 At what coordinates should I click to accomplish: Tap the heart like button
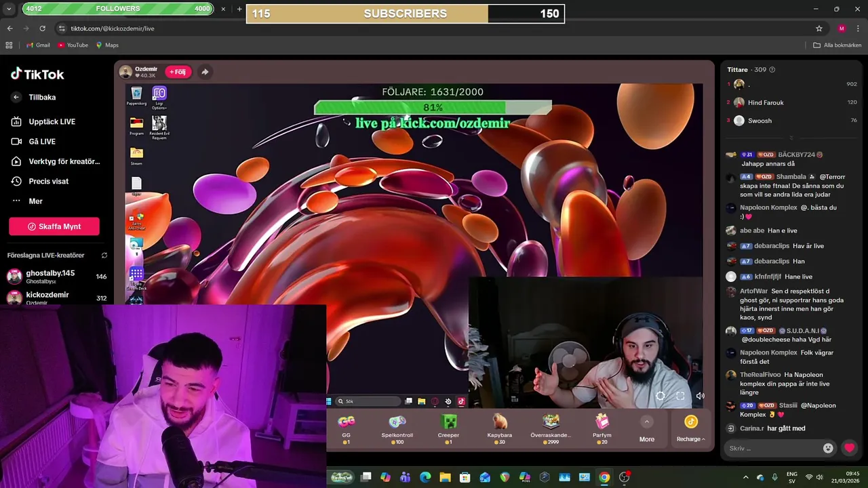(849, 448)
